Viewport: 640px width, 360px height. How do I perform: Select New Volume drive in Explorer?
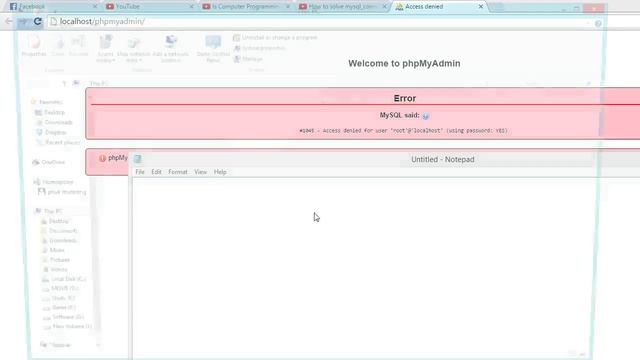(x=67, y=327)
